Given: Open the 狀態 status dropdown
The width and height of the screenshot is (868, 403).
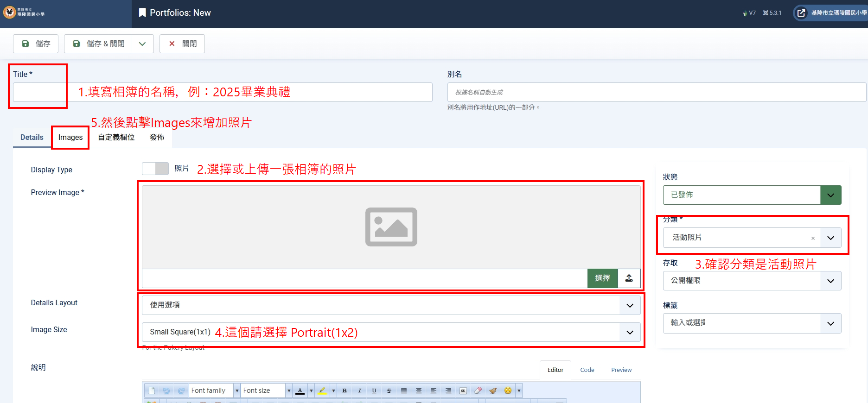Looking at the screenshot, I should tap(830, 195).
